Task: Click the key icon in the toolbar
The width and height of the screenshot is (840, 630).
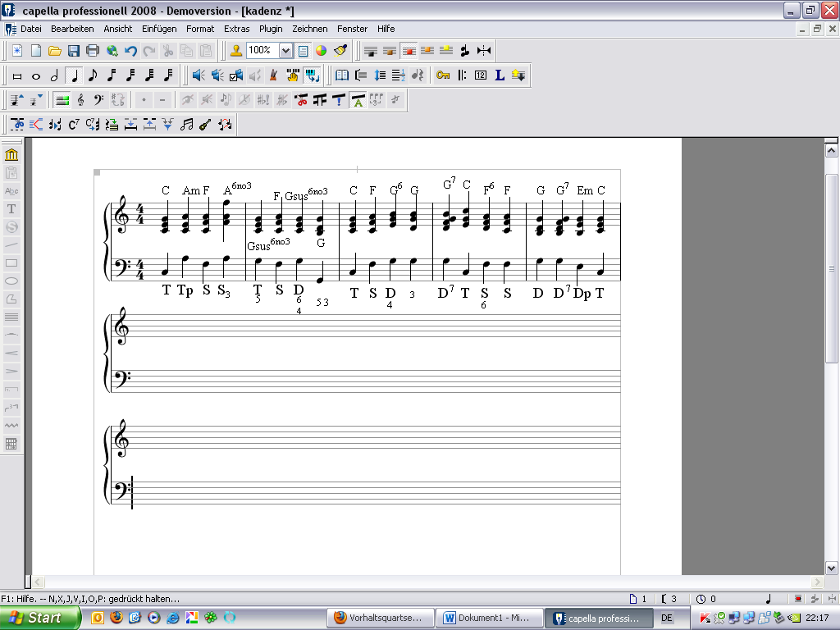Action: click(442, 75)
